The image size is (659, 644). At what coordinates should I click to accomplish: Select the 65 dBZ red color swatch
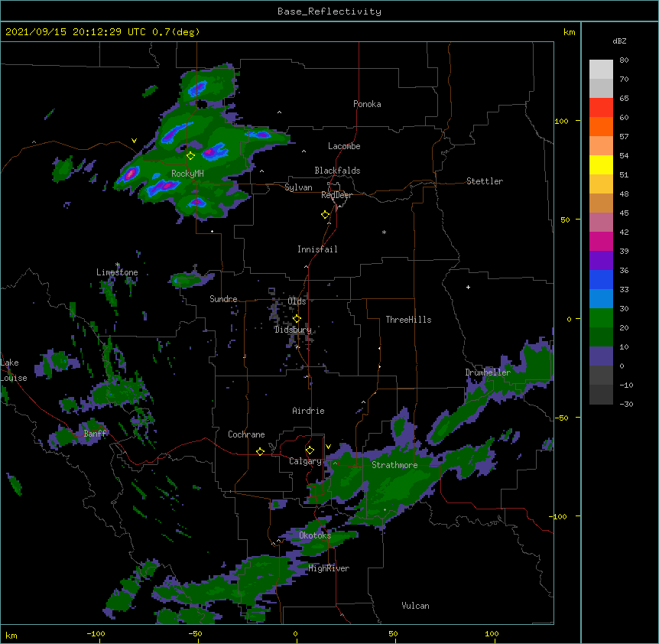click(601, 108)
